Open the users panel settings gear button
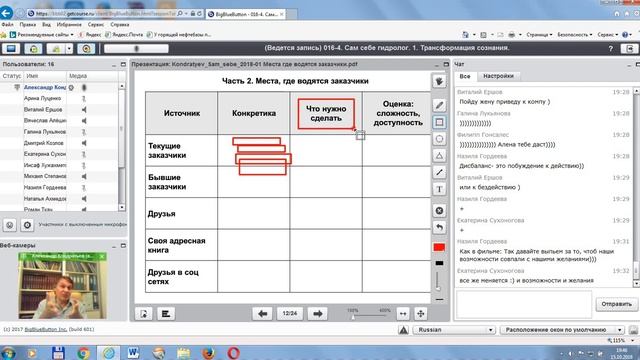The width and height of the screenshot is (640, 360). (27, 225)
